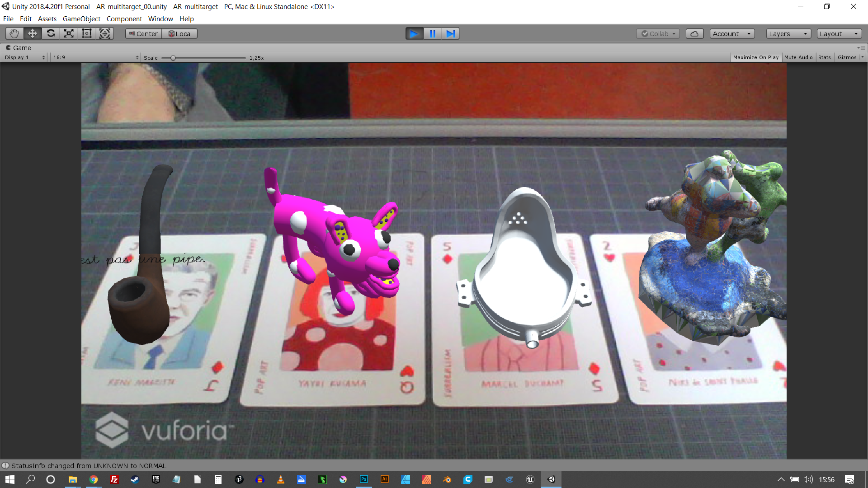Viewport: 868px width, 488px height.
Task: Open the Layout dropdown
Action: tap(839, 33)
